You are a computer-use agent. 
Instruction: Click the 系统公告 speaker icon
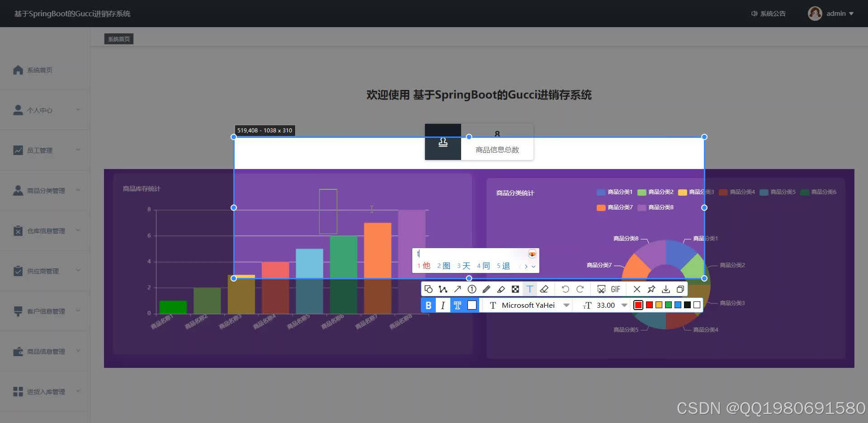pos(754,14)
